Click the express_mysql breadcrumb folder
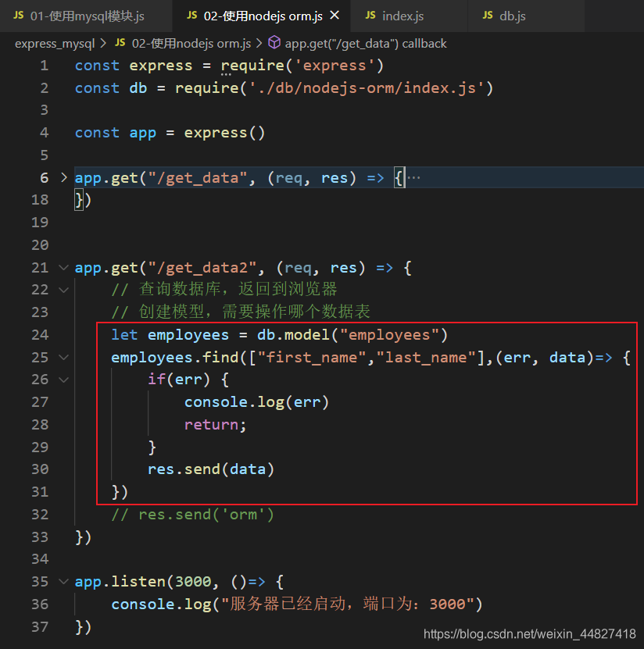This screenshot has width=644, height=649. point(55,44)
